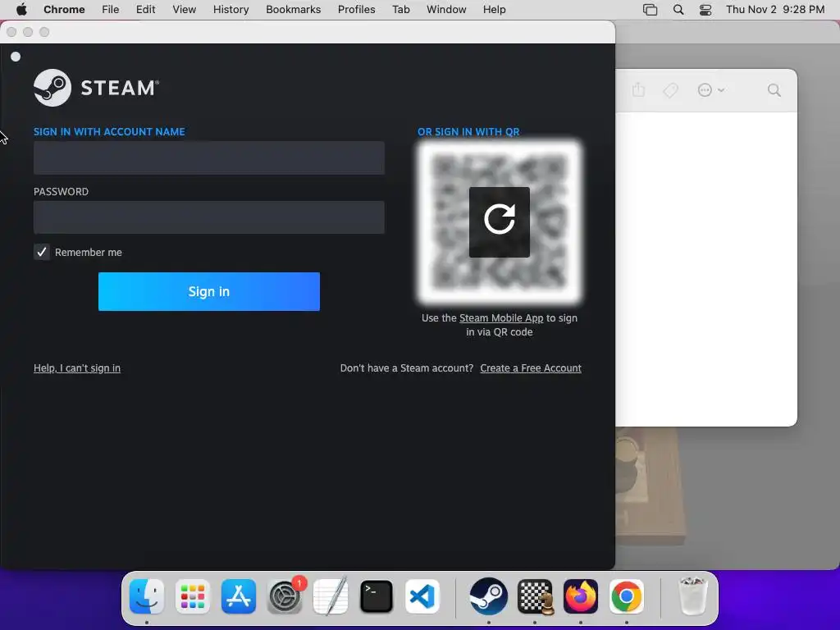The image size is (840, 630).
Task: Open Chess from the dock
Action: [x=535, y=596]
